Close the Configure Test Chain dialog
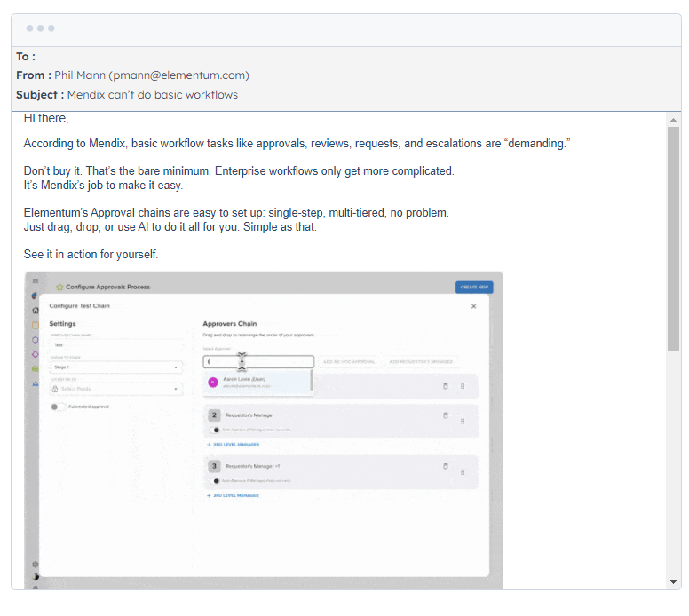Image resolution: width=689 pixels, height=616 pixels. point(474,306)
